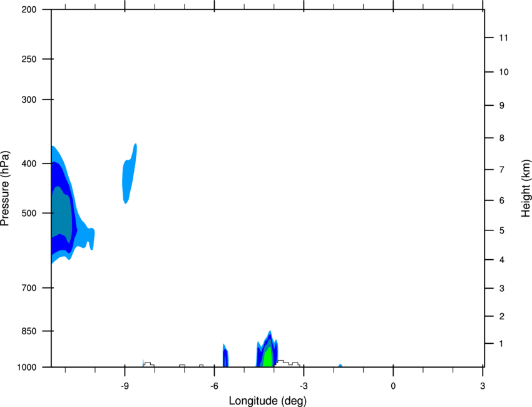Select the 500 pressure tick label
Image resolution: width=532 pixels, height=407 pixels.
pyautogui.click(x=29, y=213)
